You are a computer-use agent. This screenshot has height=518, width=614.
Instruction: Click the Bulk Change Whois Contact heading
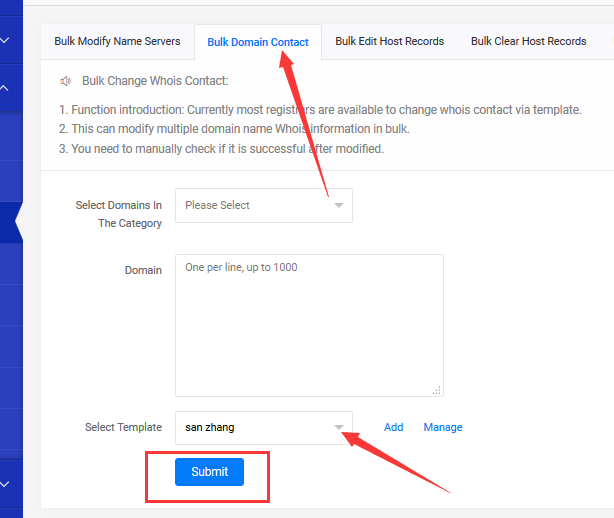pos(155,81)
